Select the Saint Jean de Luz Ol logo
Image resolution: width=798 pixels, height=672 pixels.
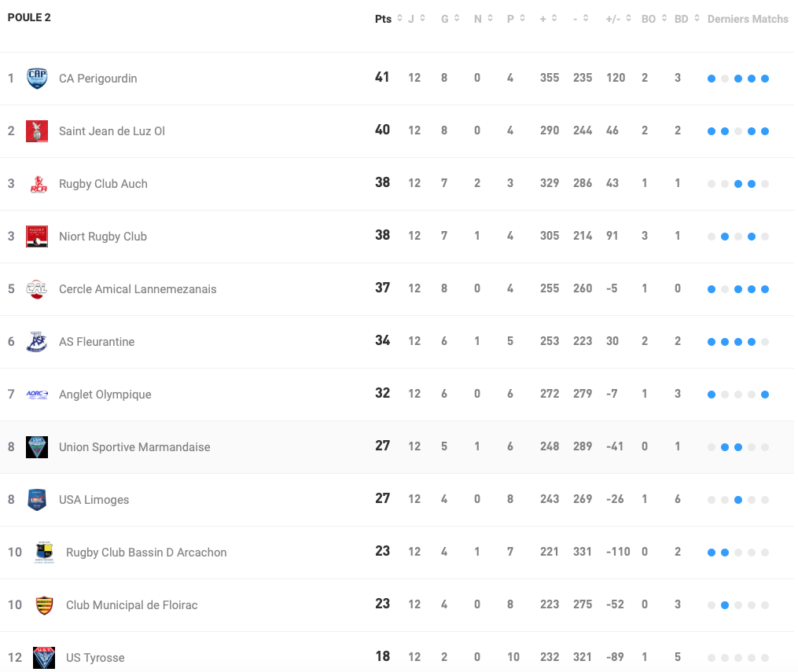click(37, 130)
